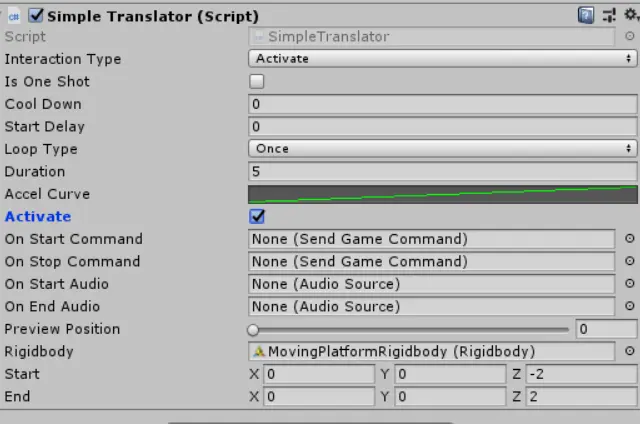This screenshot has height=424, width=640.
Task: Click the Start Z value field
Action: pos(582,374)
